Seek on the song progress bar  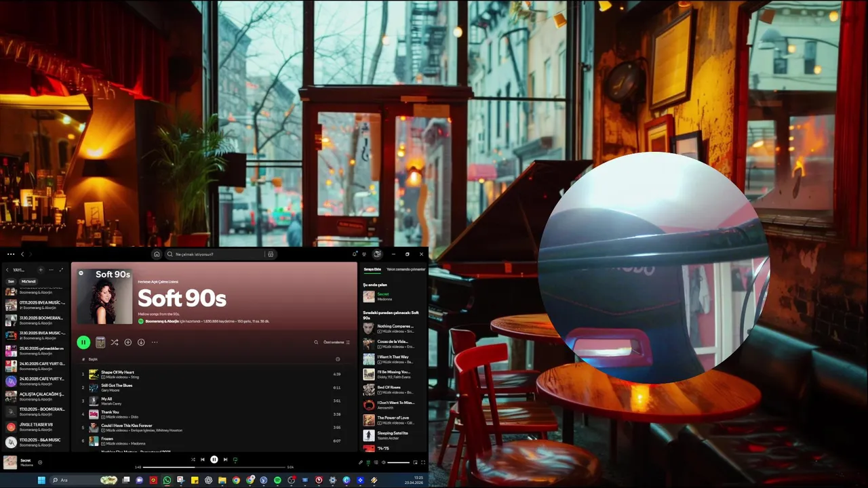pos(214,467)
